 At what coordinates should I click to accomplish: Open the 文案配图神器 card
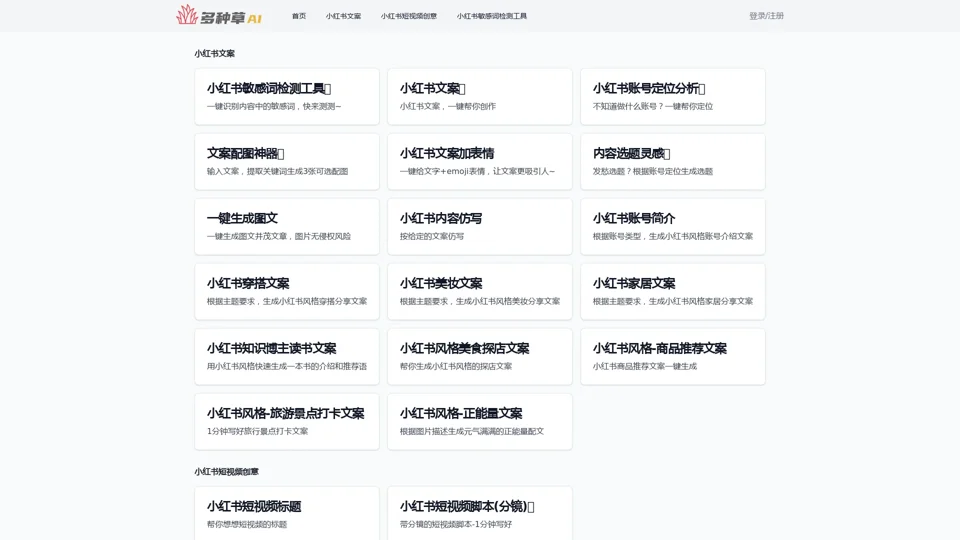(x=287, y=162)
